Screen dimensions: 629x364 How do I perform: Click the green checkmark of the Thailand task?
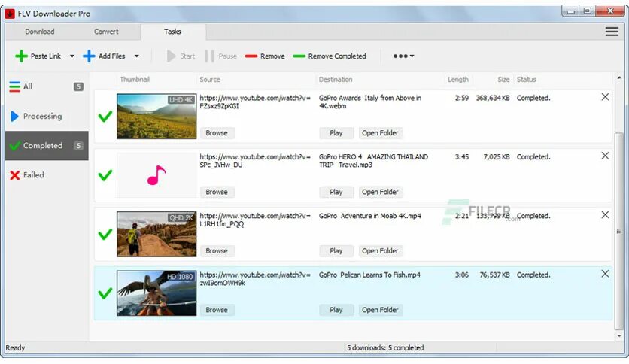click(x=105, y=175)
